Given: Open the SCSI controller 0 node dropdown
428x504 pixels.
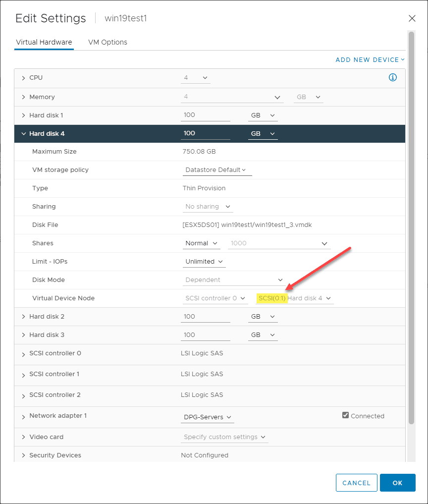Looking at the screenshot, I should point(215,298).
